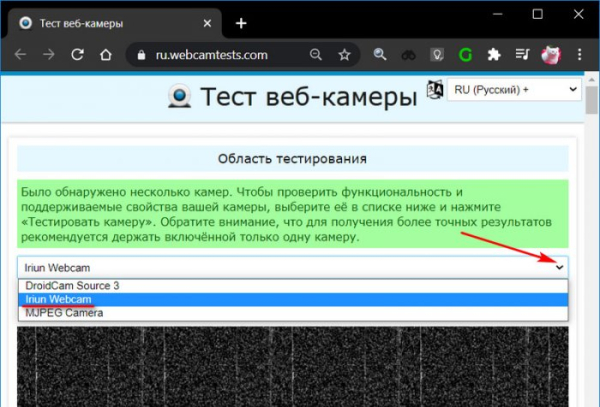Image resolution: width=600 pixels, height=407 pixels.
Task: Close the Тест веб-камеры tab
Action: point(209,22)
